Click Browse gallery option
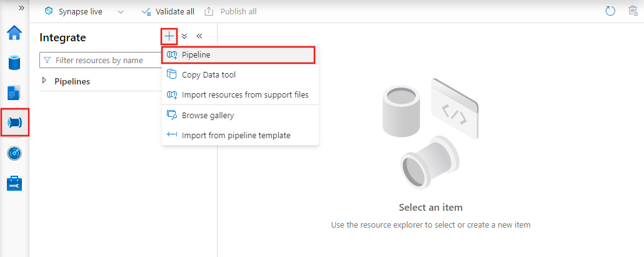 coord(208,115)
